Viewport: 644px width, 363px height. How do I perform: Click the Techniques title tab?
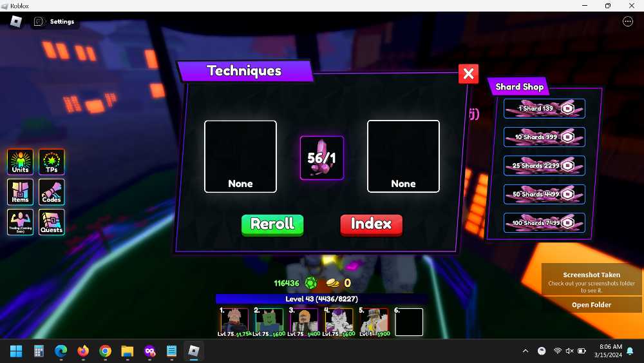click(x=245, y=71)
